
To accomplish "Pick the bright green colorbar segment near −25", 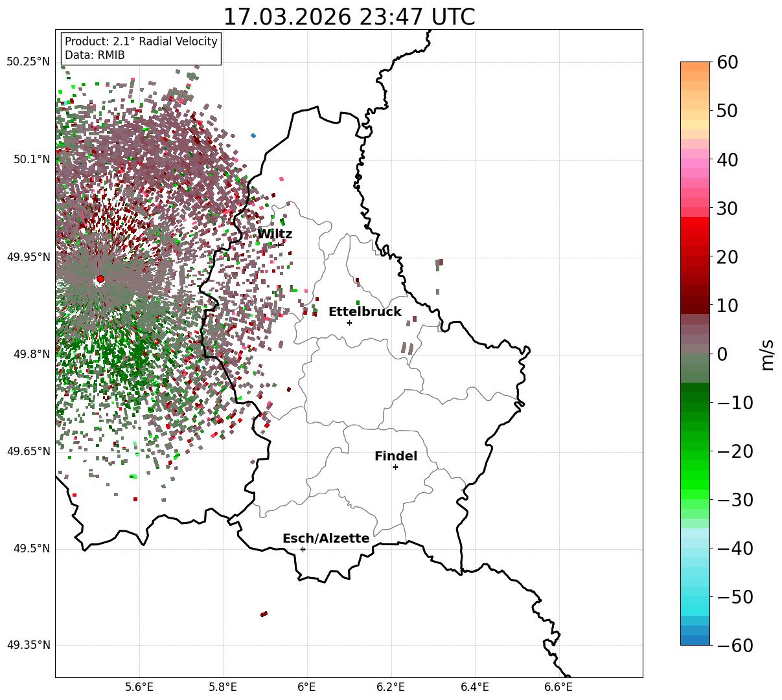I will point(695,475).
